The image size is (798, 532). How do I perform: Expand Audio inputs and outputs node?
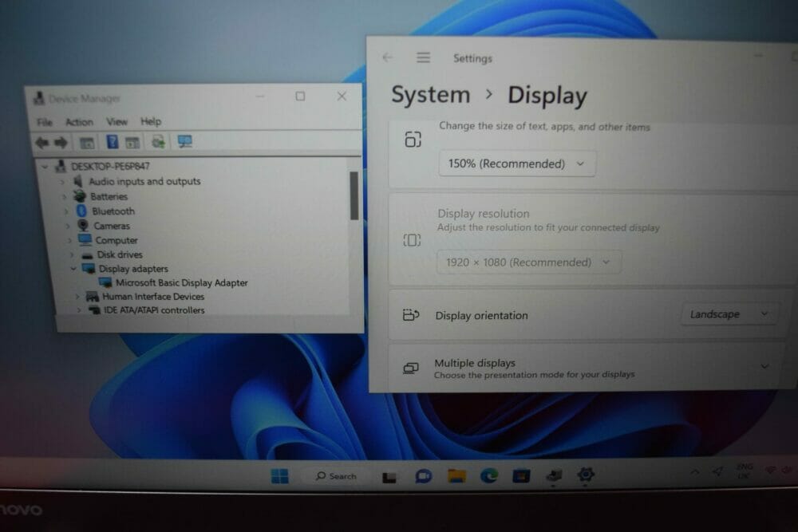coord(62,182)
